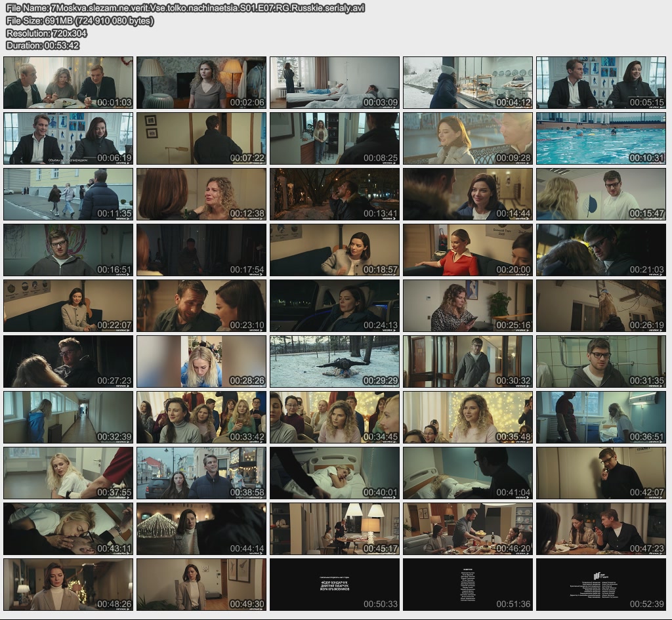The image size is (672, 620).
Task: Click the Duration 00:53:42 text
Action: [x=43, y=45]
